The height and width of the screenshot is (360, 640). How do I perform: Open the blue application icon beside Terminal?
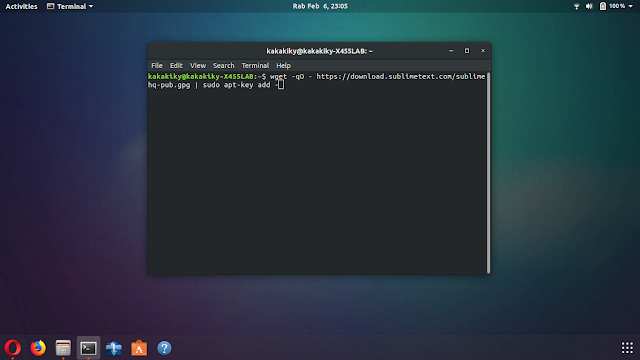coord(114,348)
